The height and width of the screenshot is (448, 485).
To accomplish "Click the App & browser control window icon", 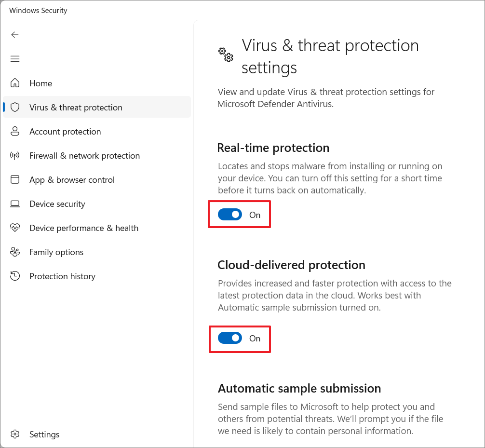I will [x=15, y=179].
